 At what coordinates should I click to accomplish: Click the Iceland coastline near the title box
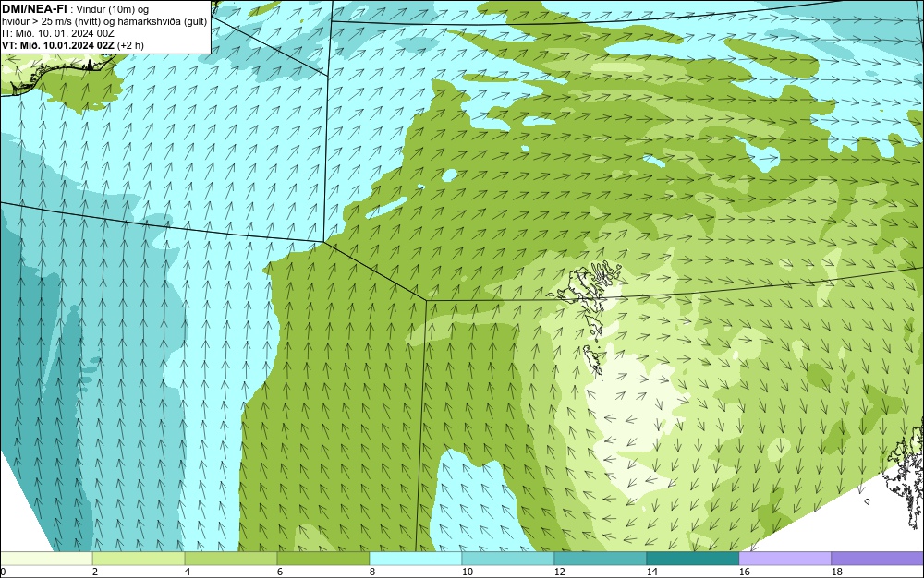point(56,74)
